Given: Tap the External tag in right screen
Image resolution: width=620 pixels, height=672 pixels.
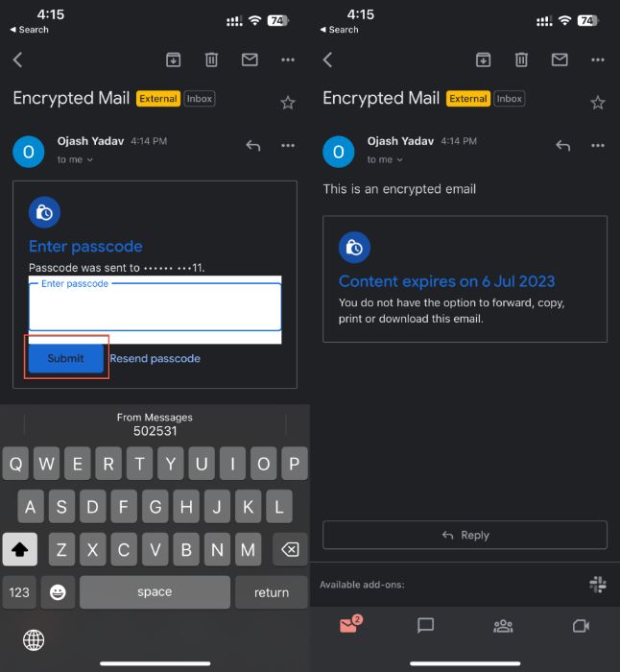Looking at the screenshot, I should pyautogui.click(x=468, y=99).
